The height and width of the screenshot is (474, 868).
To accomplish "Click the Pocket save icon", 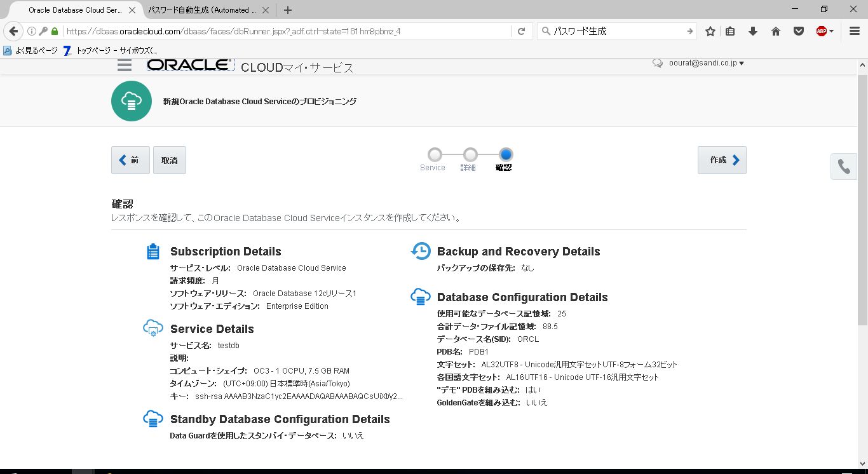I will [799, 31].
